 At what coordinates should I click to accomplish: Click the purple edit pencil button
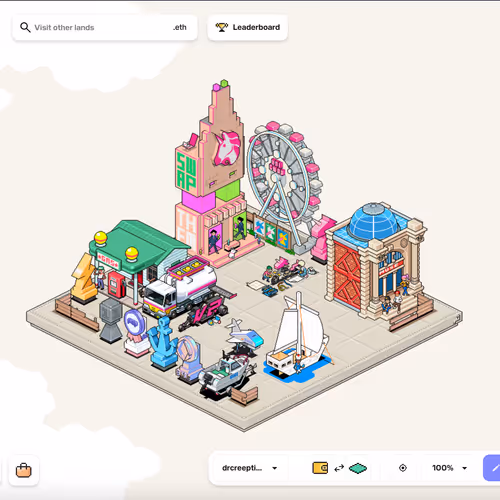492,468
